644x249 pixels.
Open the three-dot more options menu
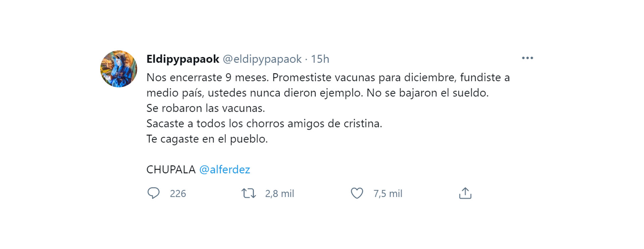click(527, 58)
